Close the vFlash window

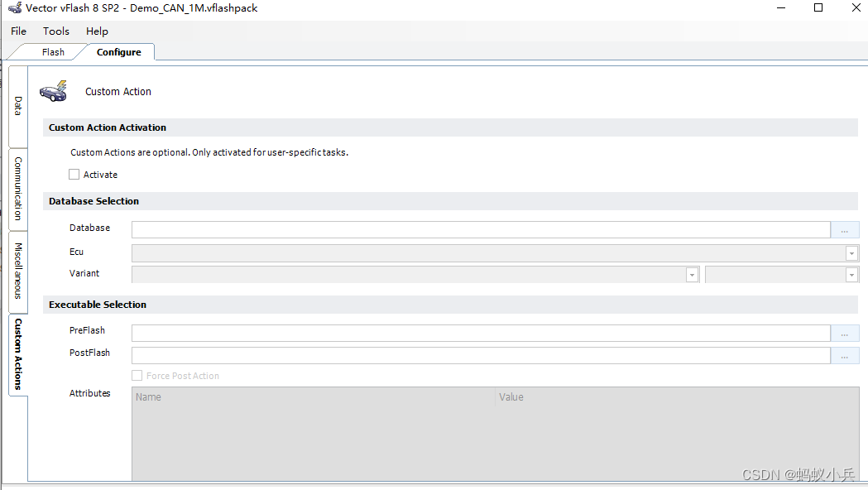click(856, 7)
